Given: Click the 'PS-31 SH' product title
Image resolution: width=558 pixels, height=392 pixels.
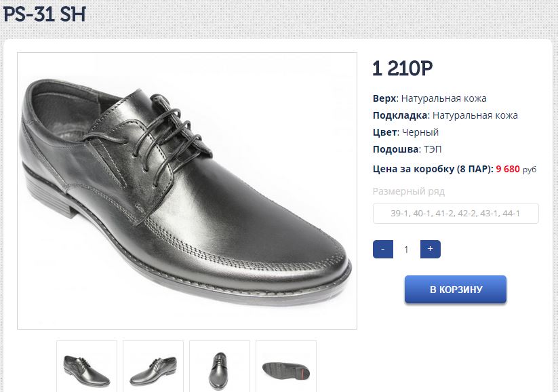Looking at the screenshot, I should [x=45, y=14].
